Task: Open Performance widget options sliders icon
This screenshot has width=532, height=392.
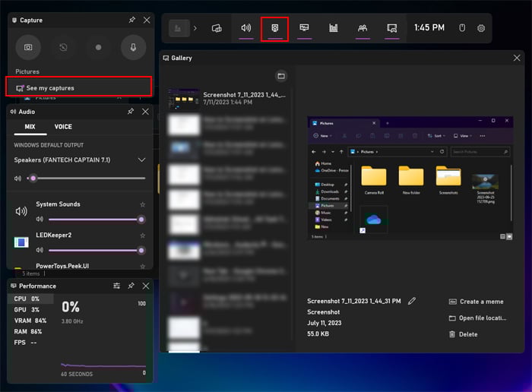Action: (116, 286)
